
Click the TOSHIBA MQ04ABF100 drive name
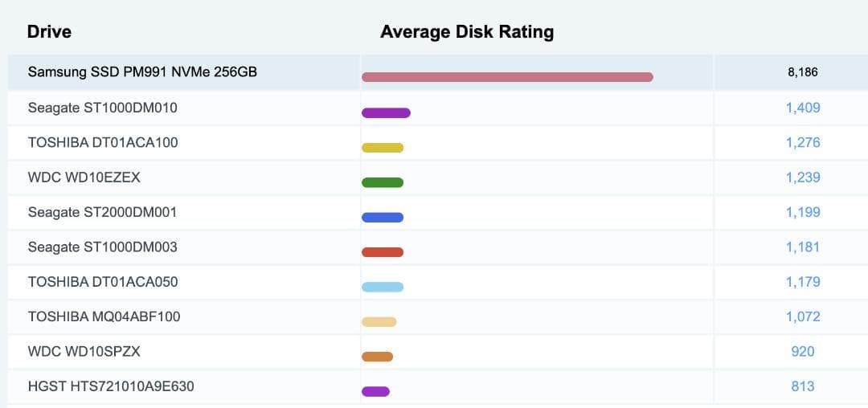point(104,317)
